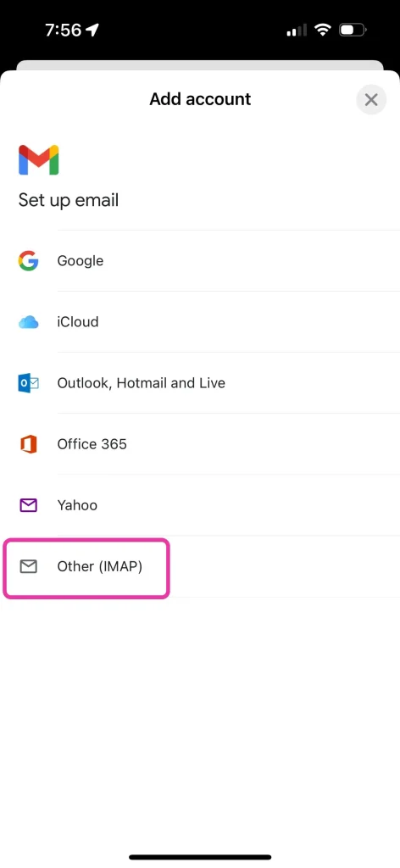Tap the Google logo icon

click(28, 260)
